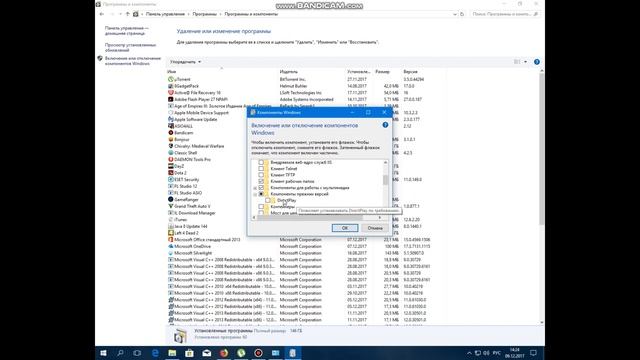Click the taskbar clock
The width and height of the screenshot is (640, 360).
point(515,353)
